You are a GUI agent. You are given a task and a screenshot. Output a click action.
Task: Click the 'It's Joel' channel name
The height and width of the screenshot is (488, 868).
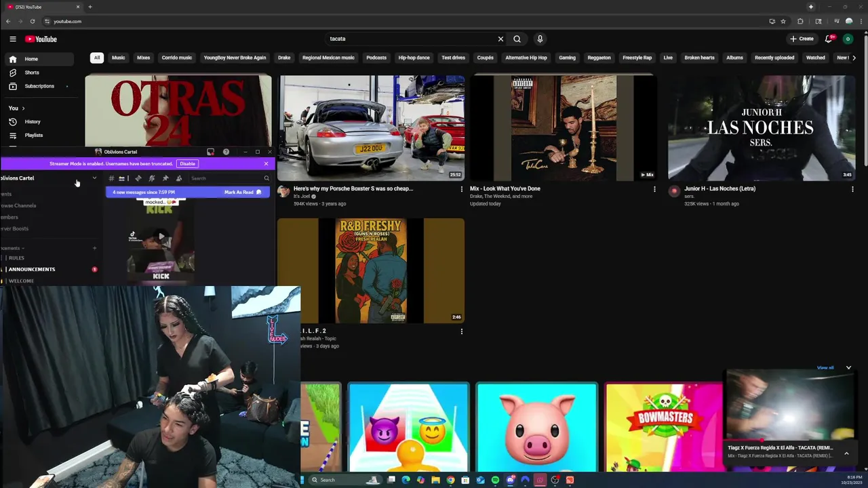(301, 197)
